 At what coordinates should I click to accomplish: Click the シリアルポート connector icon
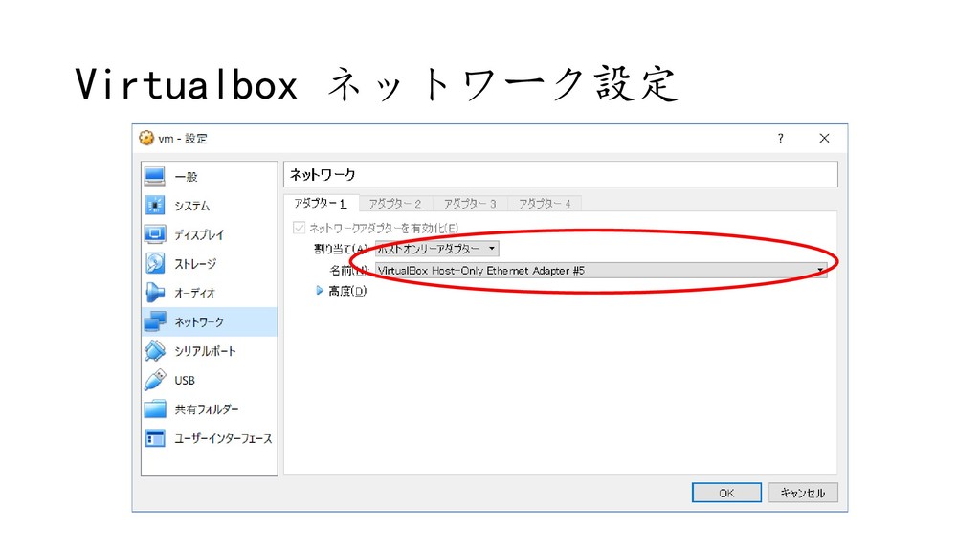(154, 350)
